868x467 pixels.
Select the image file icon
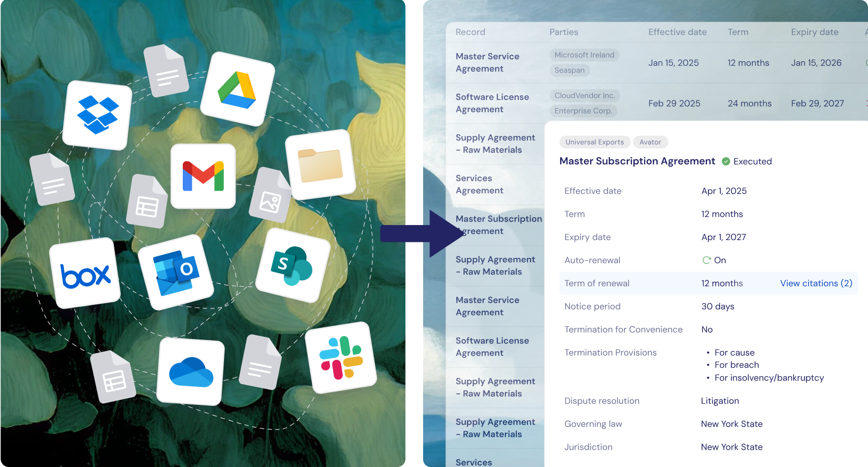click(271, 196)
